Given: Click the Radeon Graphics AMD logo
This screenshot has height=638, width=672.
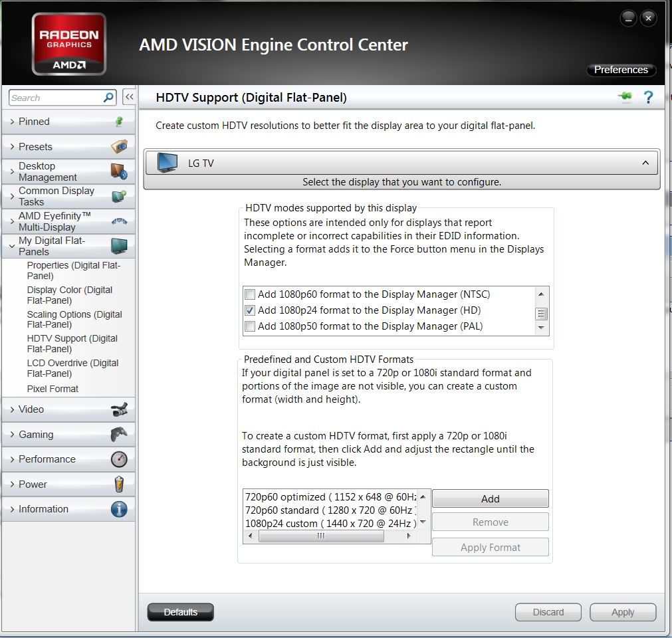Looking at the screenshot, I should pyautogui.click(x=69, y=44).
